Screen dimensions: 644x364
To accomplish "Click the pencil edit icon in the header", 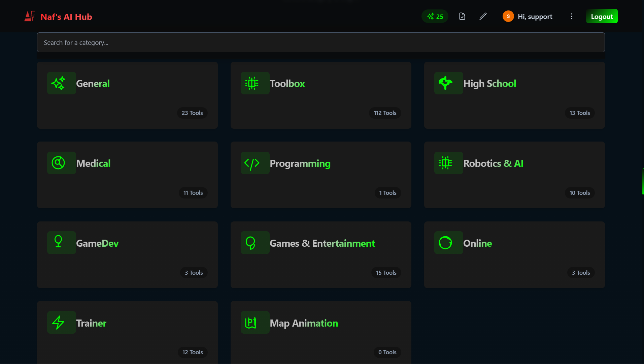I will pyautogui.click(x=483, y=16).
